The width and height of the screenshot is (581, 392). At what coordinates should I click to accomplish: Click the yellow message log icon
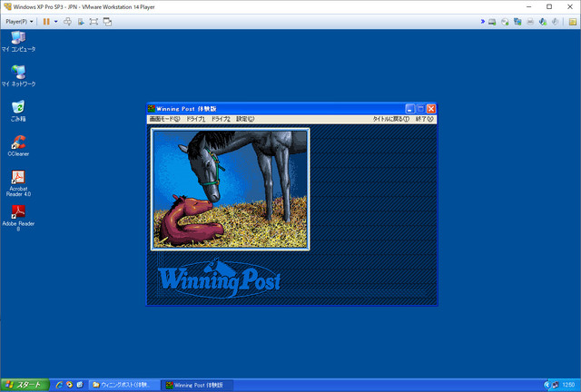tap(573, 22)
